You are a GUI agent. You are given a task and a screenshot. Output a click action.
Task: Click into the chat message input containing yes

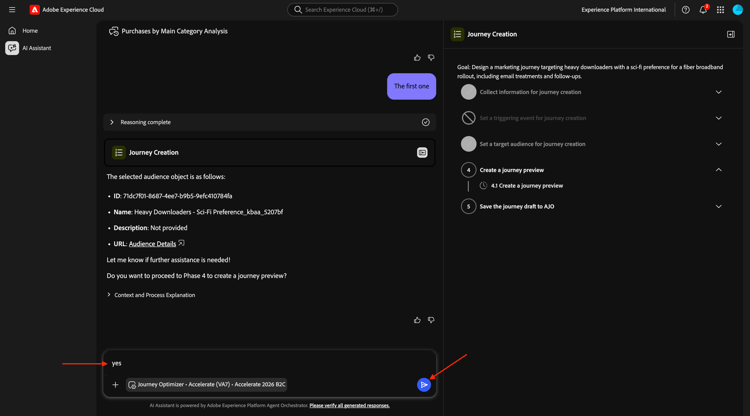[x=269, y=363]
